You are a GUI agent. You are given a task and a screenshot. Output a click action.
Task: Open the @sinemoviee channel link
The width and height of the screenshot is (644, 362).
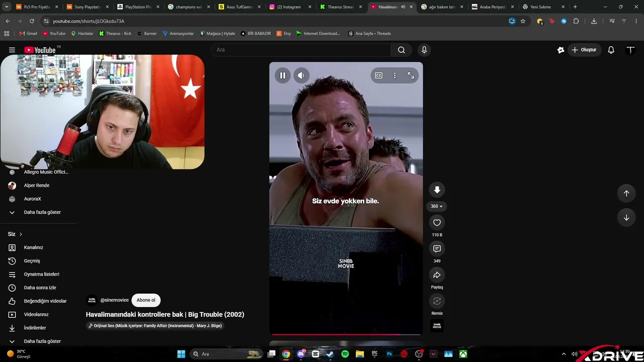click(115, 300)
